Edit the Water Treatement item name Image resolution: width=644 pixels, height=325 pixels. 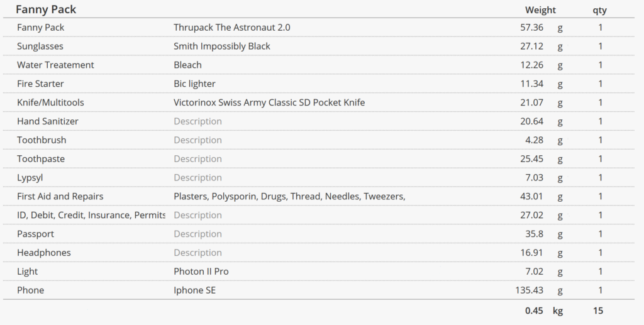[55, 65]
